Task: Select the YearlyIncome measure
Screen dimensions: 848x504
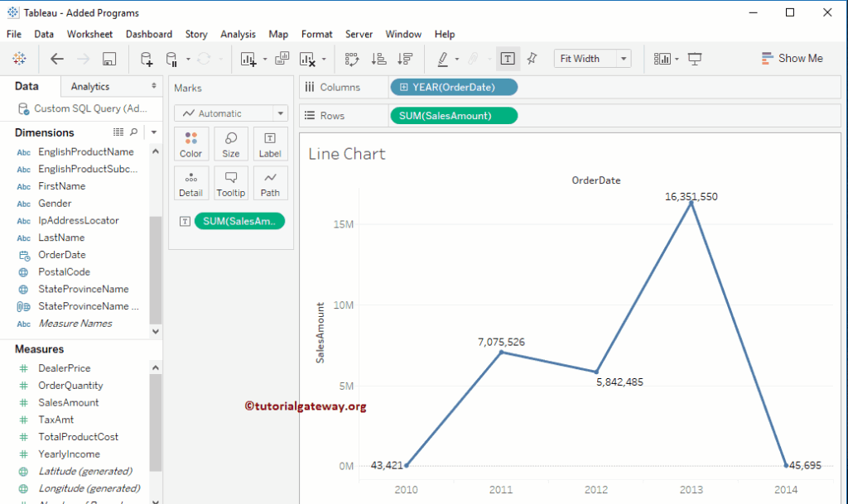Action: tap(69, 454)
